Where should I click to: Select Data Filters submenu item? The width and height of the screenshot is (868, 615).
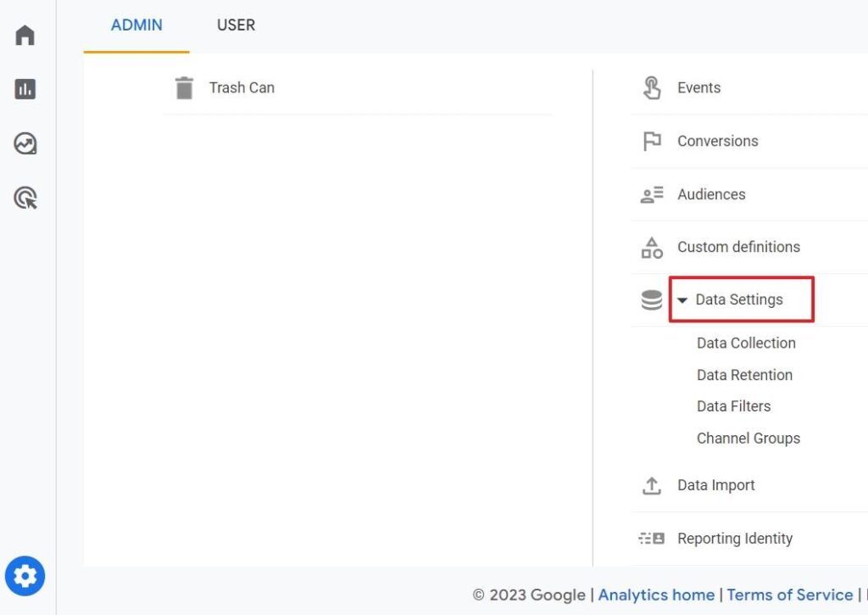(733, 406)
